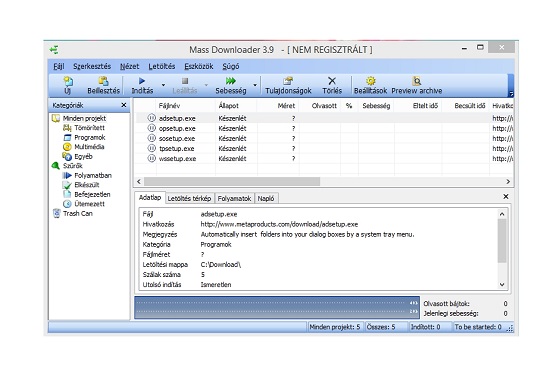Select the sosetup.exe file name
Screen dimensions: 550x384
tap(177, 139)
